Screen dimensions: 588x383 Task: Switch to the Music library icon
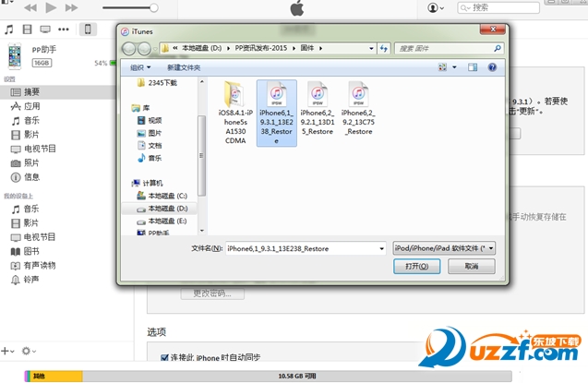pyautogui.click(x=8, y=30)
